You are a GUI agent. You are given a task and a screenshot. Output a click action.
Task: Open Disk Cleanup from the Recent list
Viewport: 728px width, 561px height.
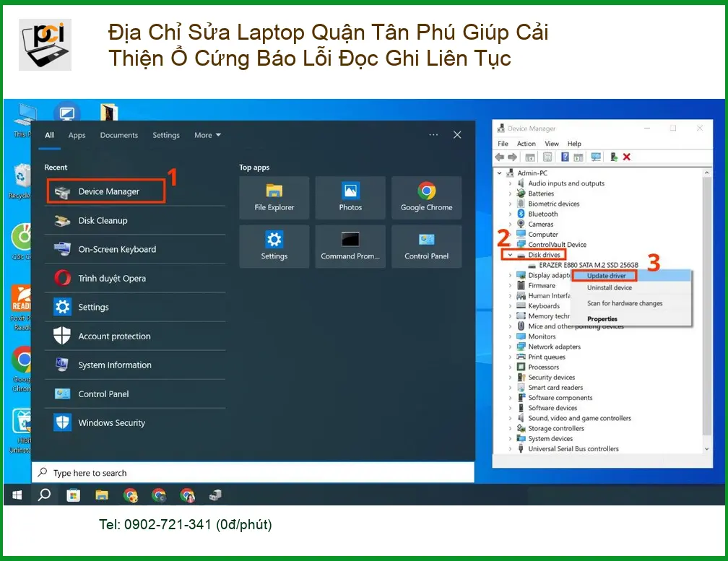(135, 220)
